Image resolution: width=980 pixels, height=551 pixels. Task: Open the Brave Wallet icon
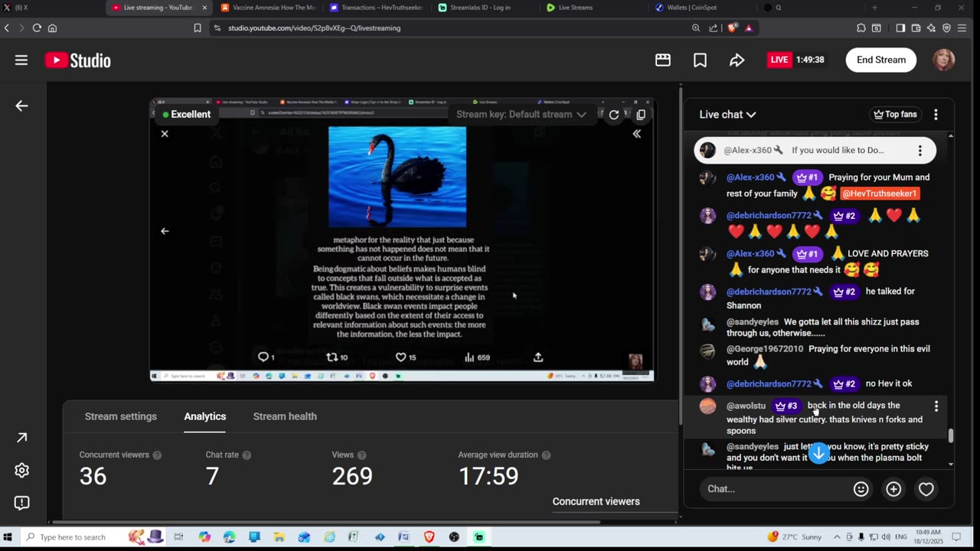click(916, 28)
